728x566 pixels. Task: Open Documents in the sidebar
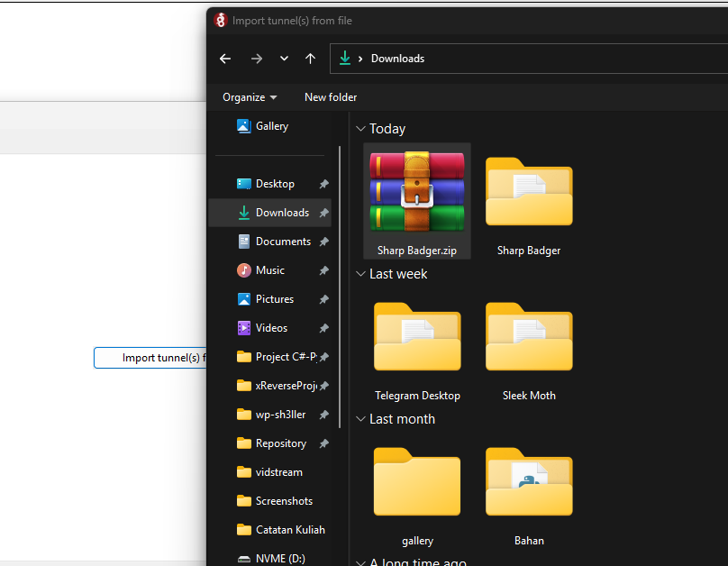(x=283, y=242)
